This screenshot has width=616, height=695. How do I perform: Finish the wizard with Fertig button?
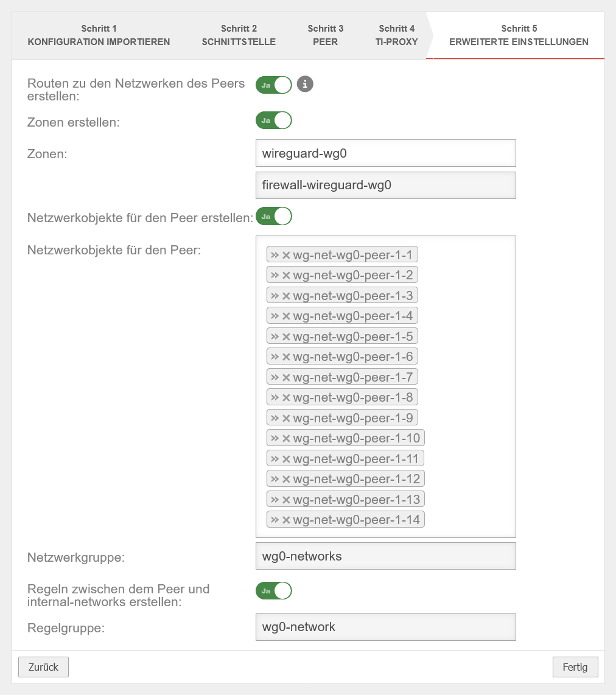(575, 667)
